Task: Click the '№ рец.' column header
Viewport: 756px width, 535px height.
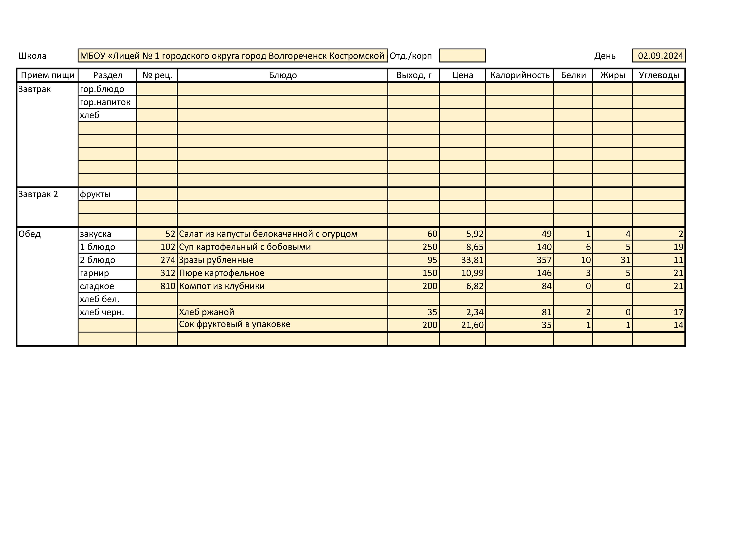Action: 157,75
